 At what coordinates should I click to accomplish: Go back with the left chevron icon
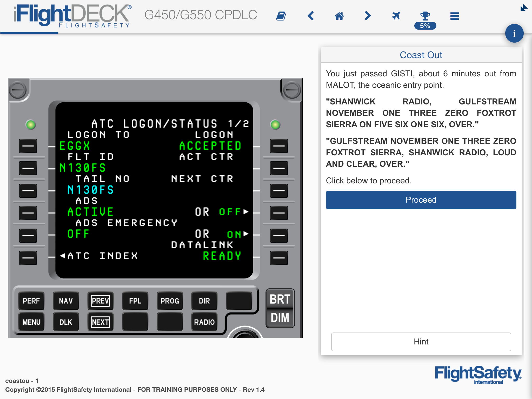coord(311,16)
